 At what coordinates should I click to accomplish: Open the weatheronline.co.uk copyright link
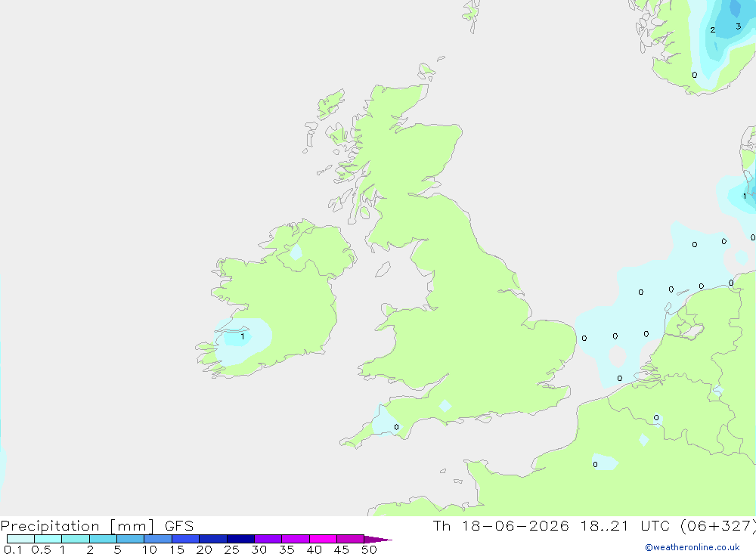click(x=692, y=547)
